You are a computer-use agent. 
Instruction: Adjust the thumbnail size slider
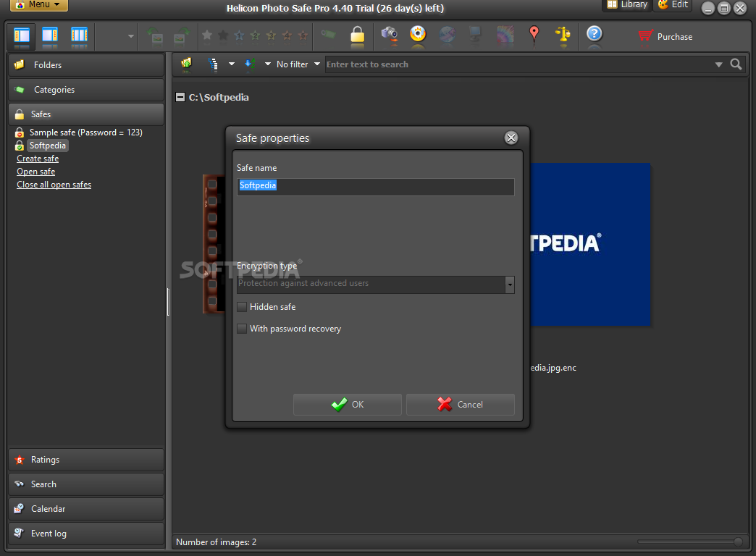738,542
